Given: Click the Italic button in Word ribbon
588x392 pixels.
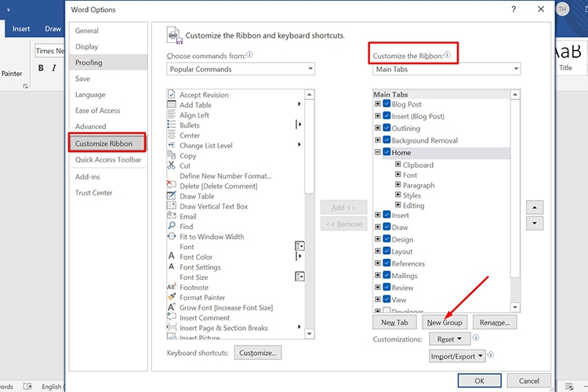Looking at the screenshot, I should [54, 68].
